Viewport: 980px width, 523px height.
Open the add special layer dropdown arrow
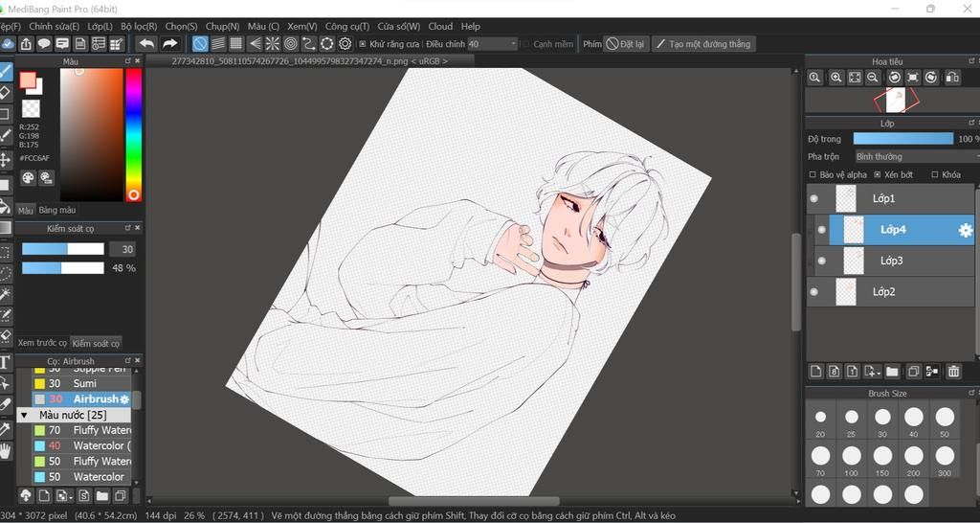pyautogui.click(x=879, y=374)
